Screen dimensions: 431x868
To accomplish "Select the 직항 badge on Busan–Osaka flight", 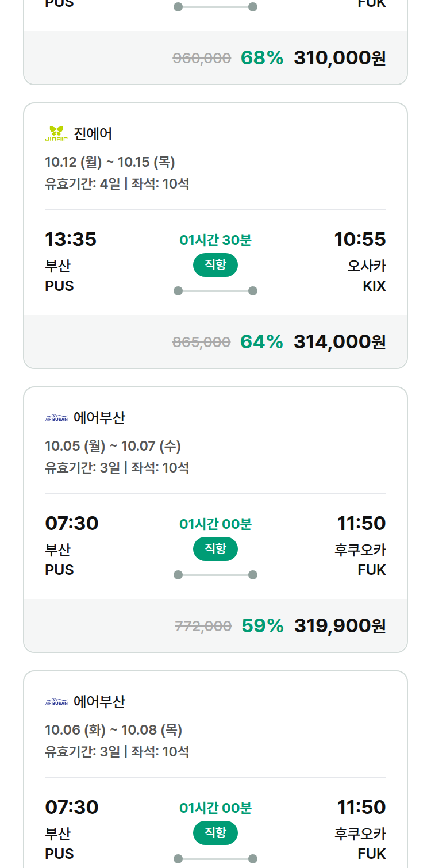I will [x=215, y=265].
